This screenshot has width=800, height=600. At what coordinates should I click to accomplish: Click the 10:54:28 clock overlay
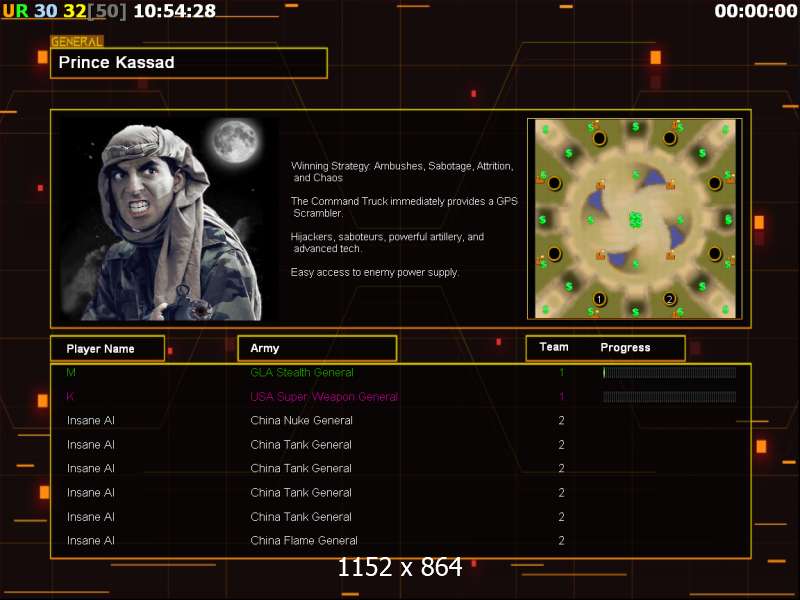(174, 11)
